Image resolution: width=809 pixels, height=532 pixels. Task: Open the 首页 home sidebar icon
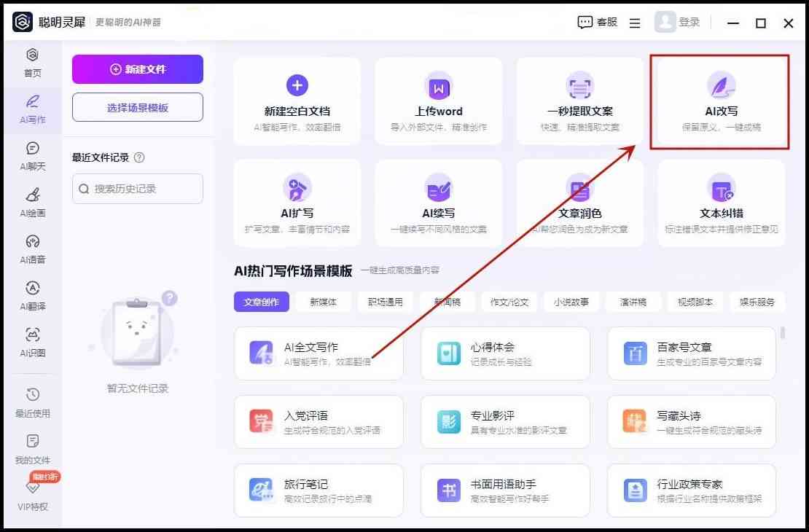pos(33,63)
